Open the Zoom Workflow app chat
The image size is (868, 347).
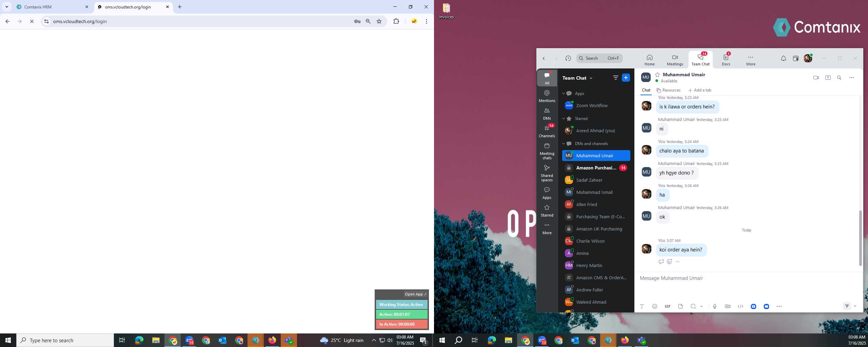596,106
